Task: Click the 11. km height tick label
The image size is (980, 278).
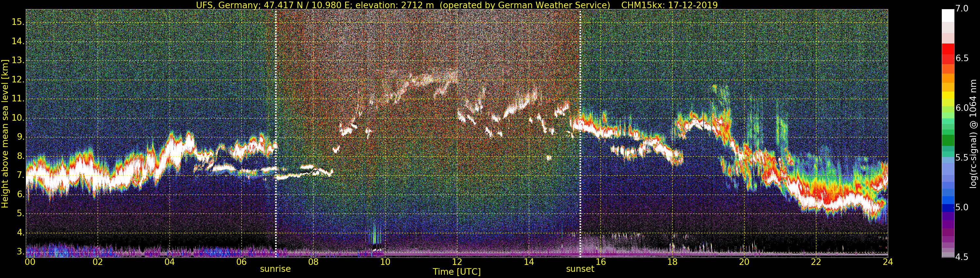Action: tap(18, 99)
